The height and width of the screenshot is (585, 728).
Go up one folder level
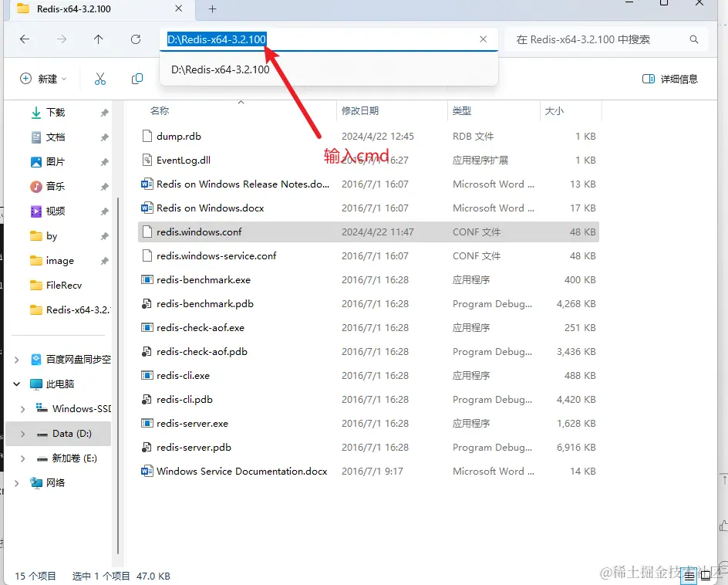pyautogui.click(x=99, y=39)
